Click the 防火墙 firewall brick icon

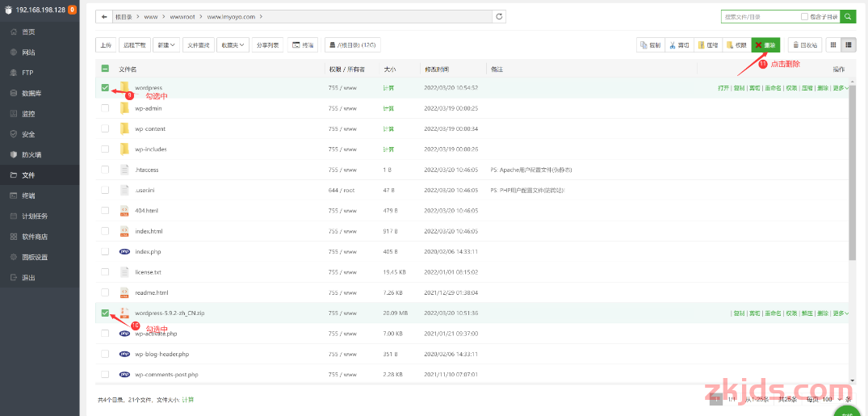[14, 154]
